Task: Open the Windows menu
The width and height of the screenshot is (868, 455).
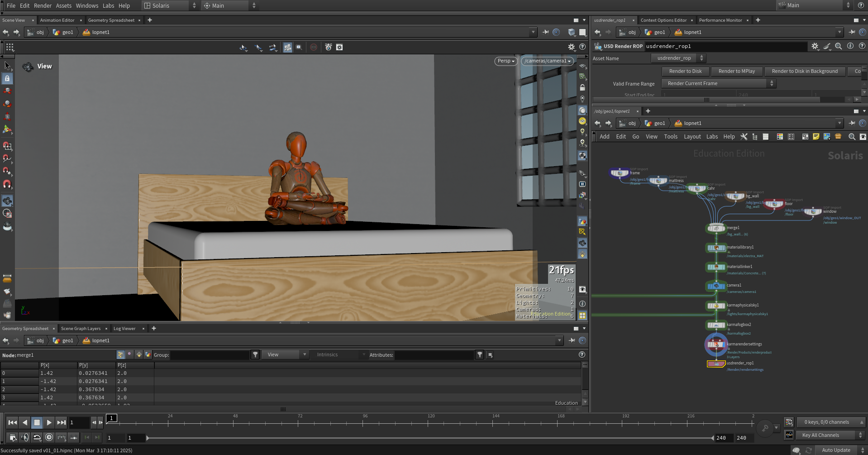Action: (x=87, y=5)
